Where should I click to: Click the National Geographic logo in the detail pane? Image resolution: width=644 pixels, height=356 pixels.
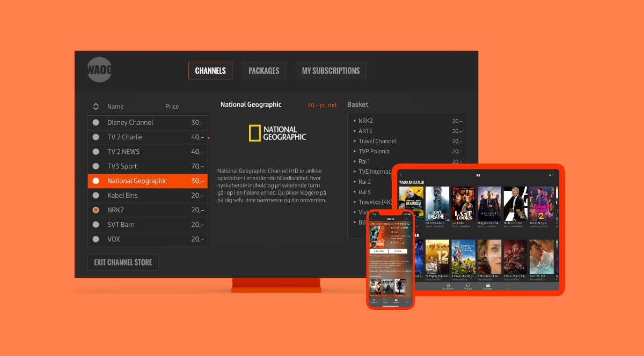(277, 133)
